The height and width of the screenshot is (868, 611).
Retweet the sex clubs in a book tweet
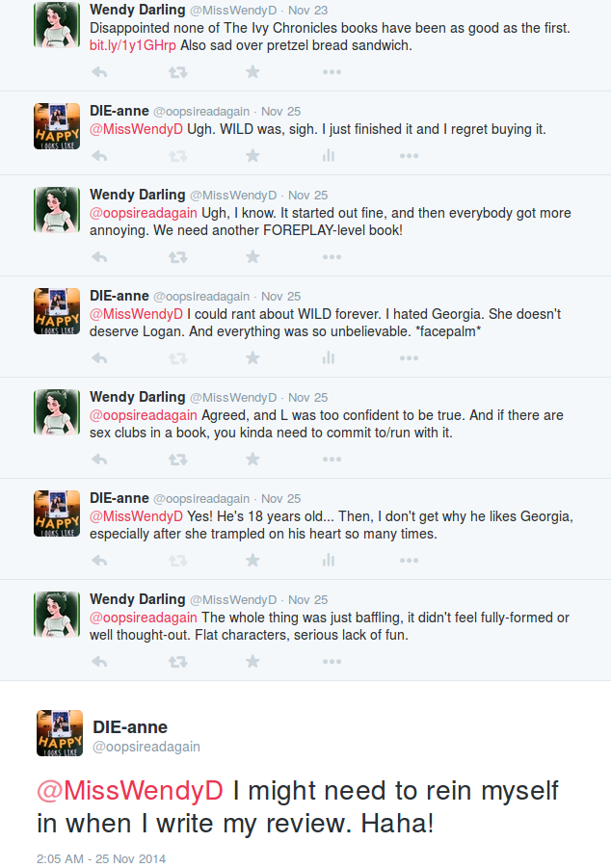click(178, 460)
